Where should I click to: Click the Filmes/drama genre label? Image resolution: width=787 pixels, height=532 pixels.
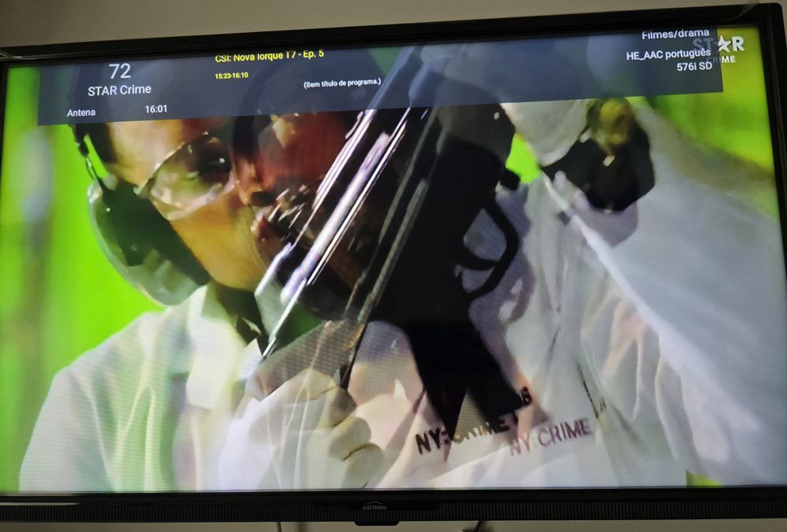tap(675, 35)
